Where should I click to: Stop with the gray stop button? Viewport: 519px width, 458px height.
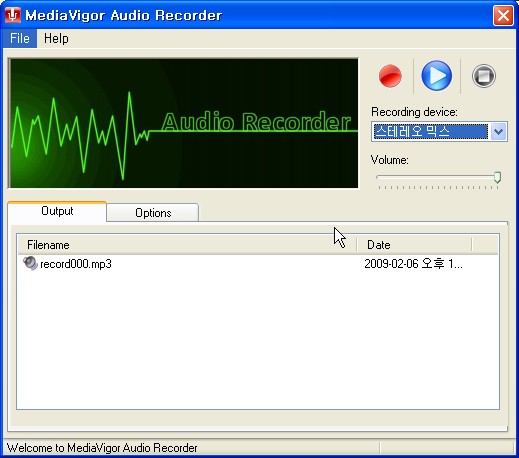click(x=484, y=76)
